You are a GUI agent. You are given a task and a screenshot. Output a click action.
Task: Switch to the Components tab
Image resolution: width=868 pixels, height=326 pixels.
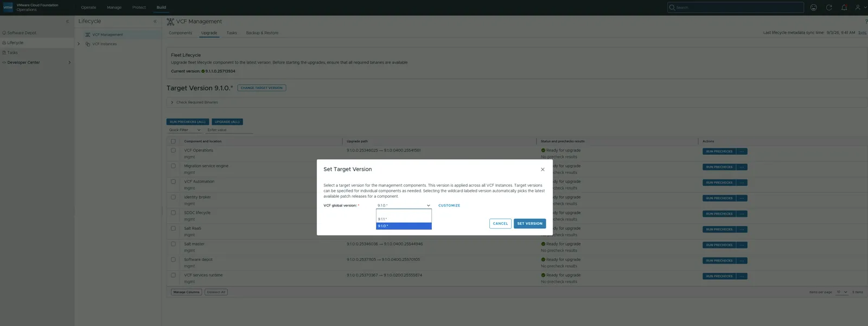point(180,33)
